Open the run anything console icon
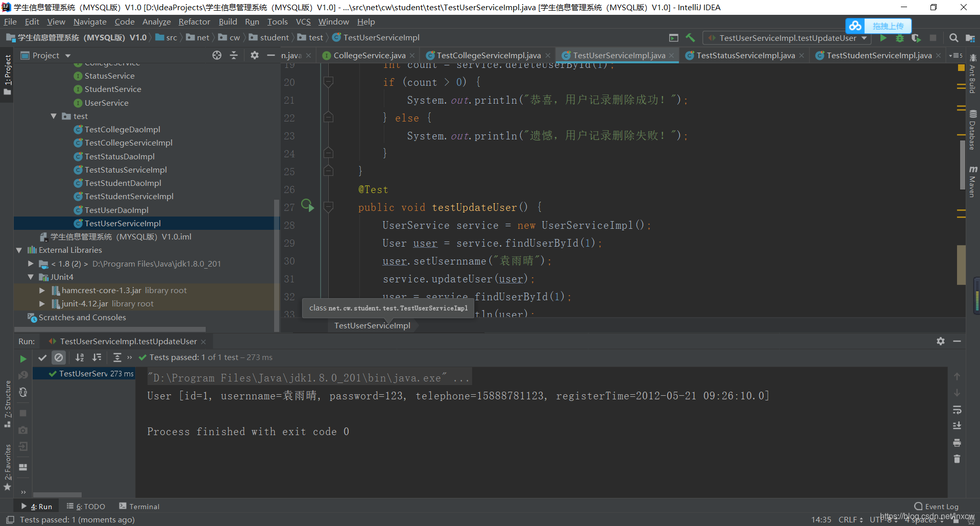 click(x=674, y=38)
